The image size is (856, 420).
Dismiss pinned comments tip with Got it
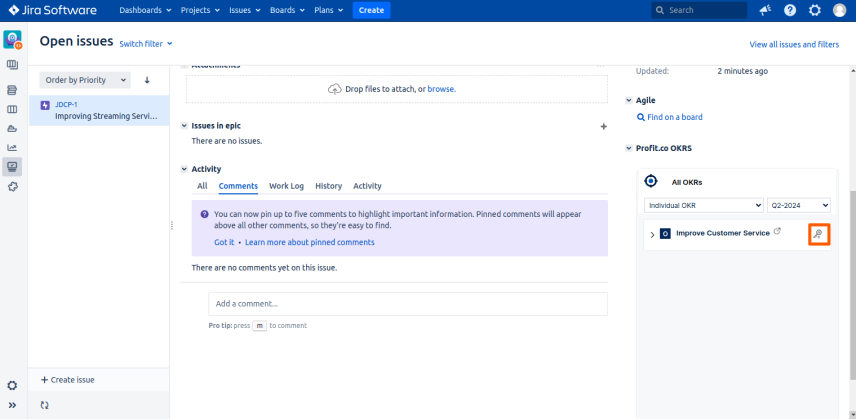tap(224, 242)
